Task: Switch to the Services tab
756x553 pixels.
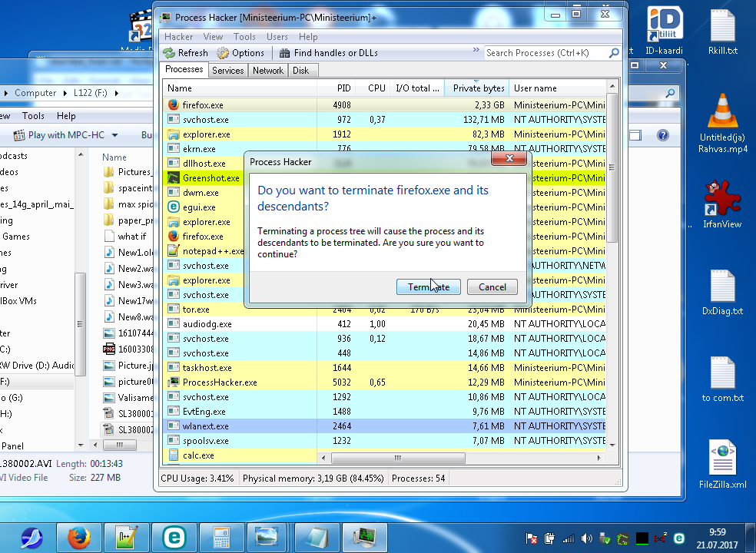Action: point(228,71)
